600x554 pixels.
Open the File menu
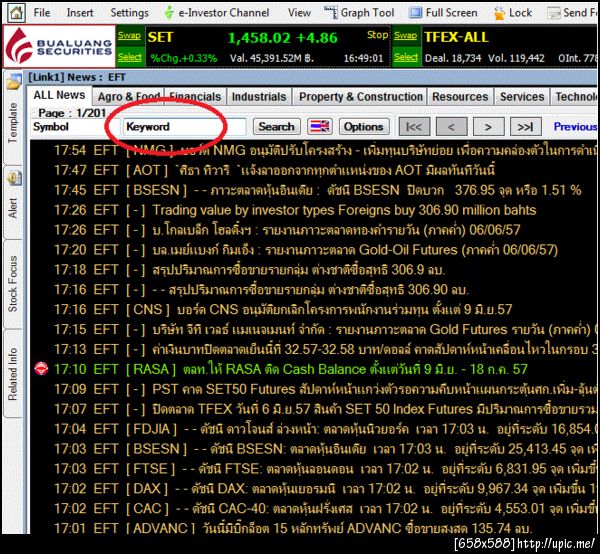pyautogui.click(x=42, y=13)
